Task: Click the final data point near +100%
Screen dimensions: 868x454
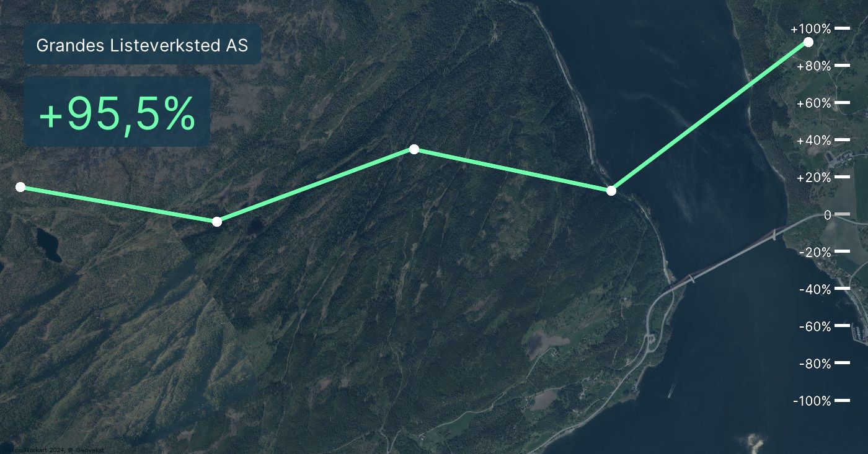Action: (808, 42)
